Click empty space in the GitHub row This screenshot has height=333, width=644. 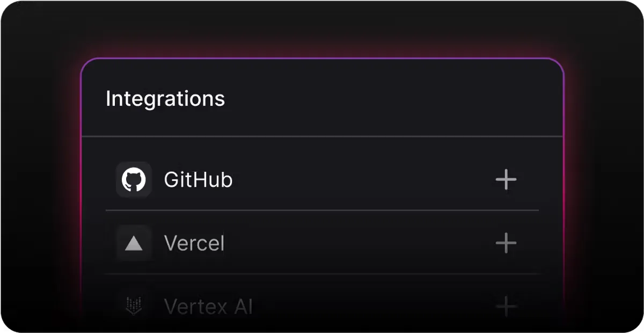coord(360,180)
